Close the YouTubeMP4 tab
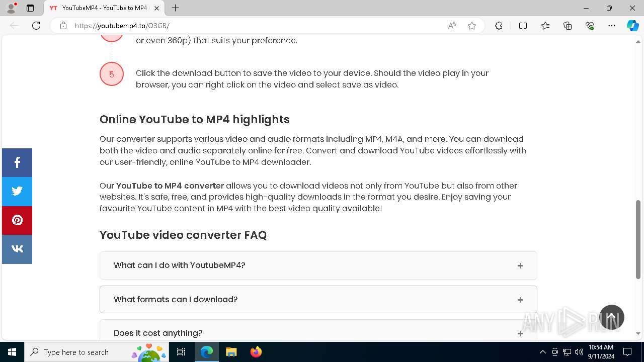The width and height of the screenshot is (644, 362). (157, 8)
